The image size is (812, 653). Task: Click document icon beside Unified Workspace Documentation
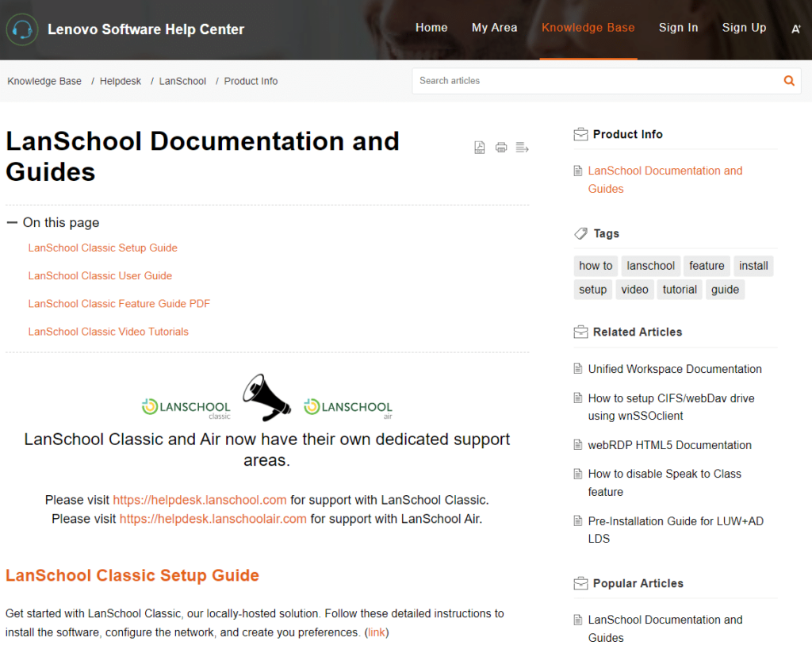[578, 368]
